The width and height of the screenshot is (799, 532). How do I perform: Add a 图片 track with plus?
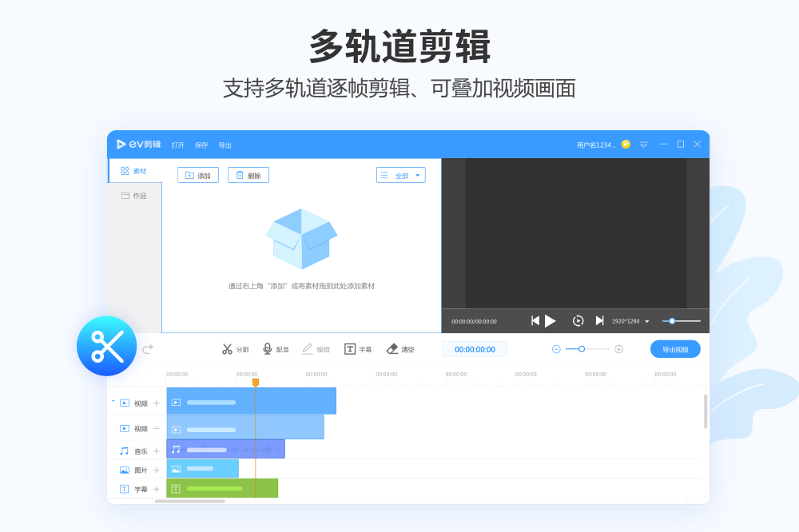pos(157,470)
